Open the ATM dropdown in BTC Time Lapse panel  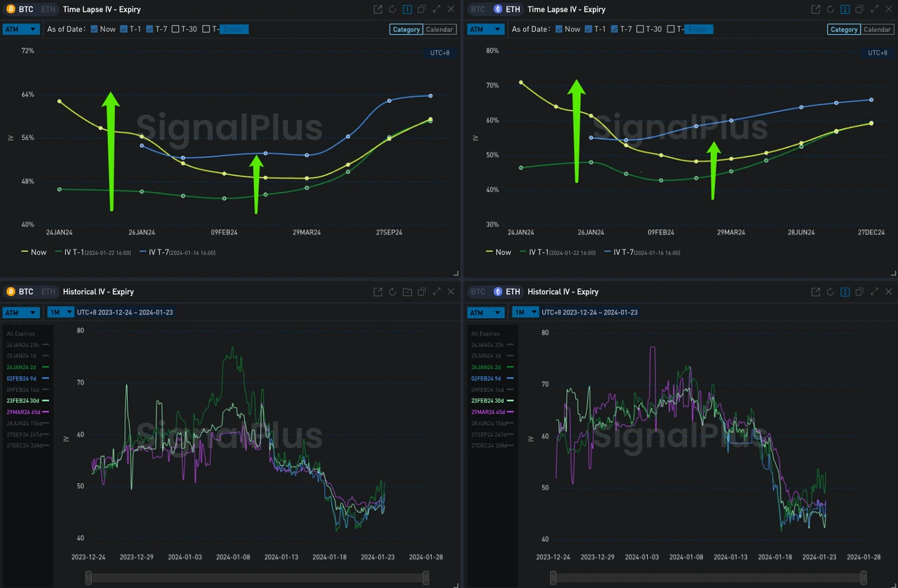point(21,29)
